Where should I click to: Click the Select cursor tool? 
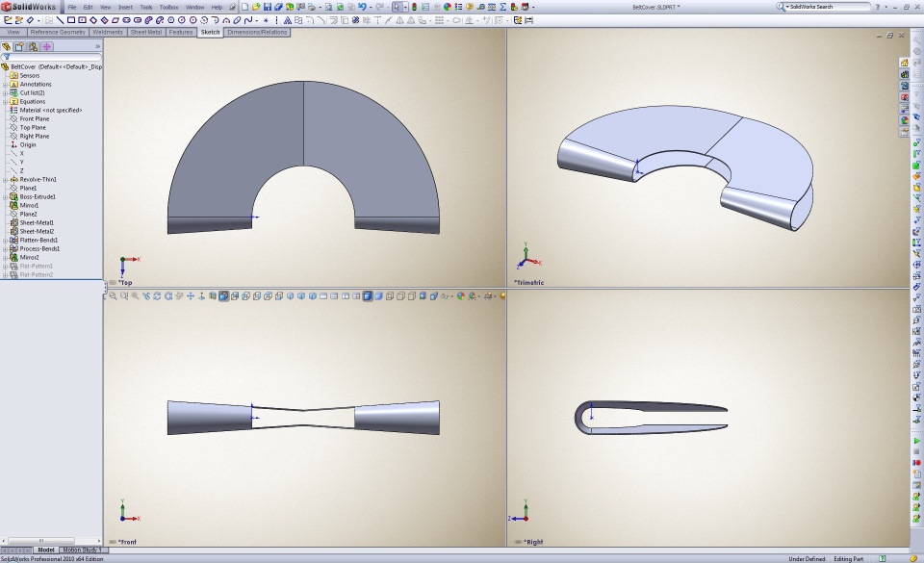coord(397,7)
